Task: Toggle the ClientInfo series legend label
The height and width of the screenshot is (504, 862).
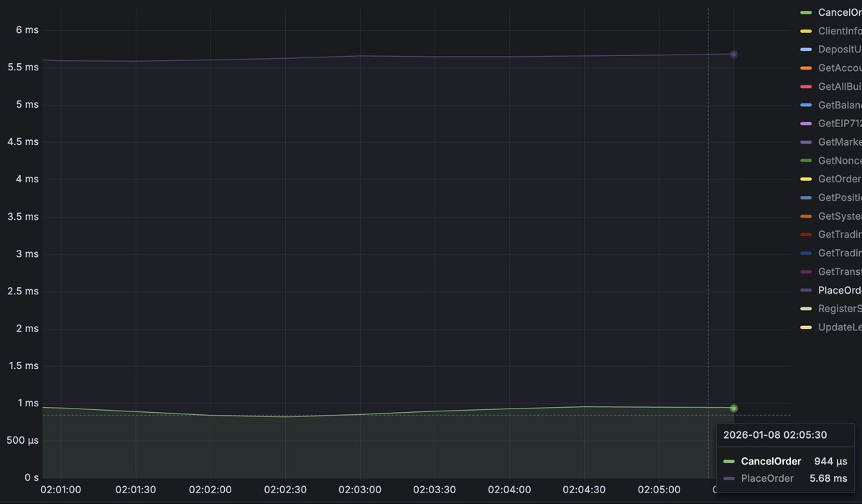Action: (840, 31)
